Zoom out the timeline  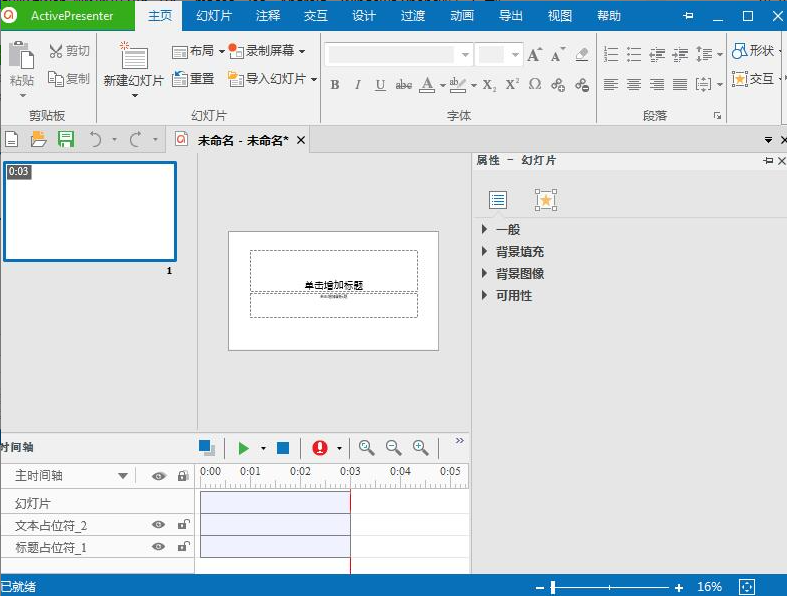tap(394, 448)
